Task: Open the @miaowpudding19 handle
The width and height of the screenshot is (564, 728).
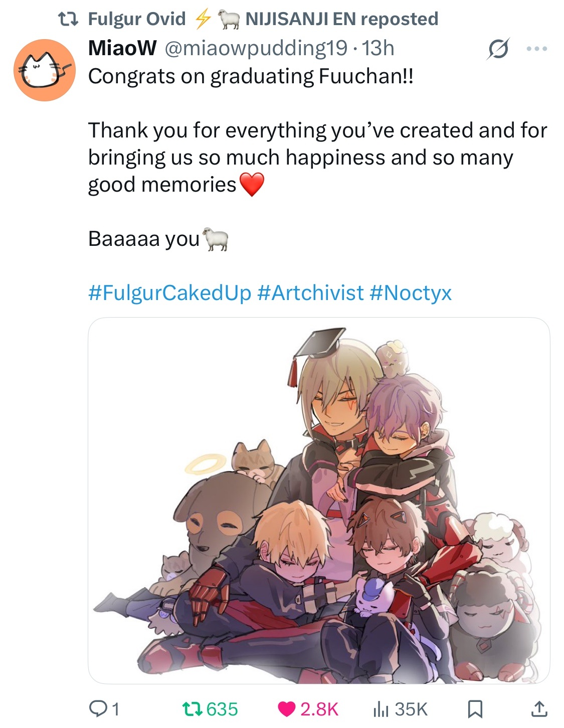Action: click(x=256, y=48)
